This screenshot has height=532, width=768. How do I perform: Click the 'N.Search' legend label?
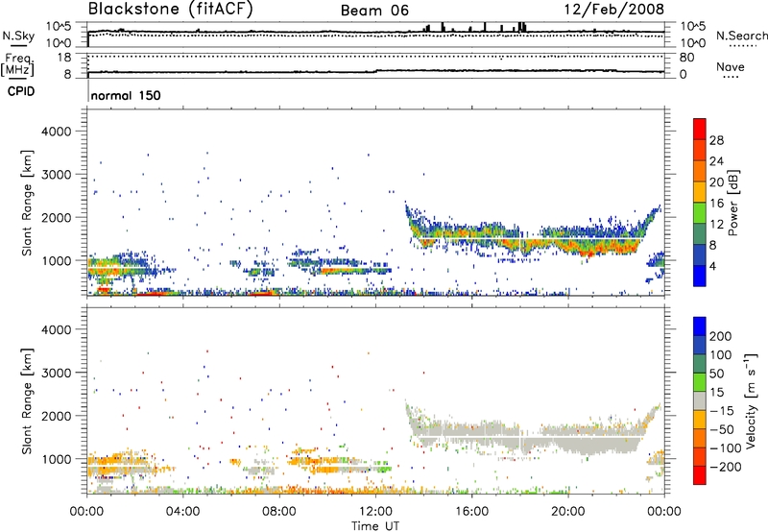(x=741, y=36)
